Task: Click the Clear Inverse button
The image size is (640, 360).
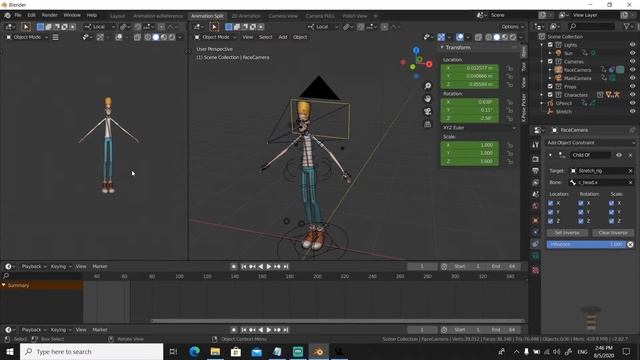Action: (613, 233)
